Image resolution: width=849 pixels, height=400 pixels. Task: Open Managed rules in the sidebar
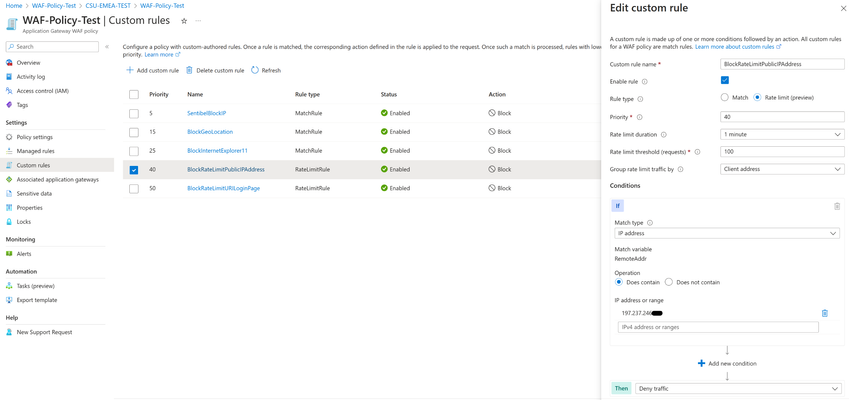pyautogui.click(x=35, y=151)
